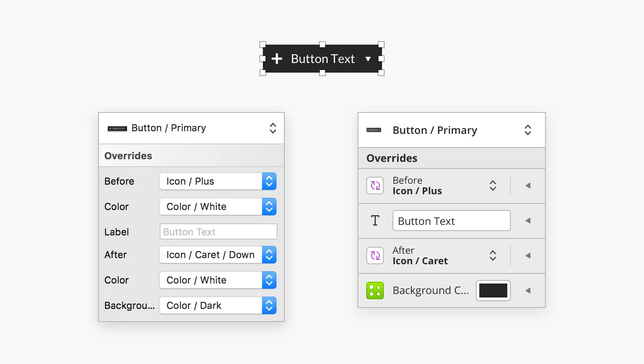The height and width of the screenshot is (364, 644).
Task: Open the right panel Button / Primary symbol selector
Action: [452, 130]
